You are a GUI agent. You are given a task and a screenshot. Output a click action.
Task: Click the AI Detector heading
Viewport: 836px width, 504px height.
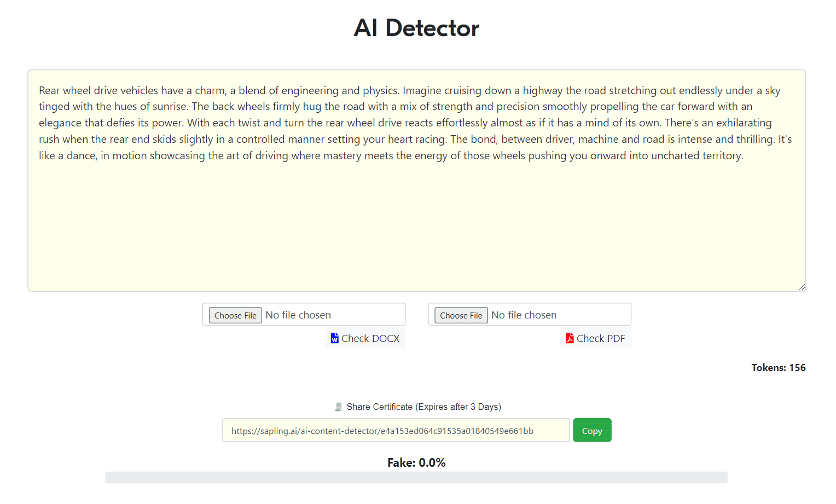coord(417,28)
